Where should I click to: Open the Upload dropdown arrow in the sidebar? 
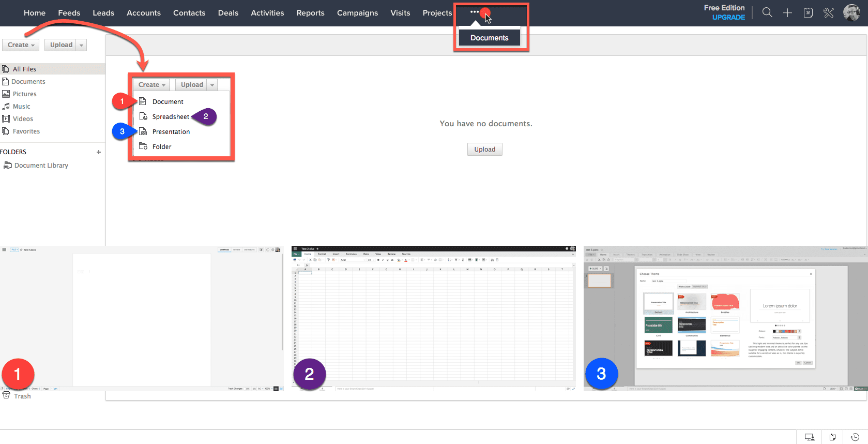81,45
